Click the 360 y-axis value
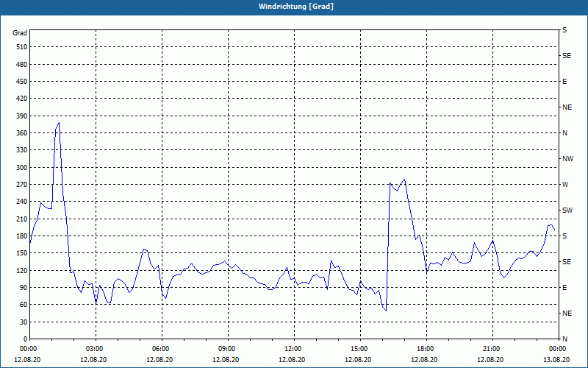The width and height of the screenshot is (588, 368). (x=22, y=133)
